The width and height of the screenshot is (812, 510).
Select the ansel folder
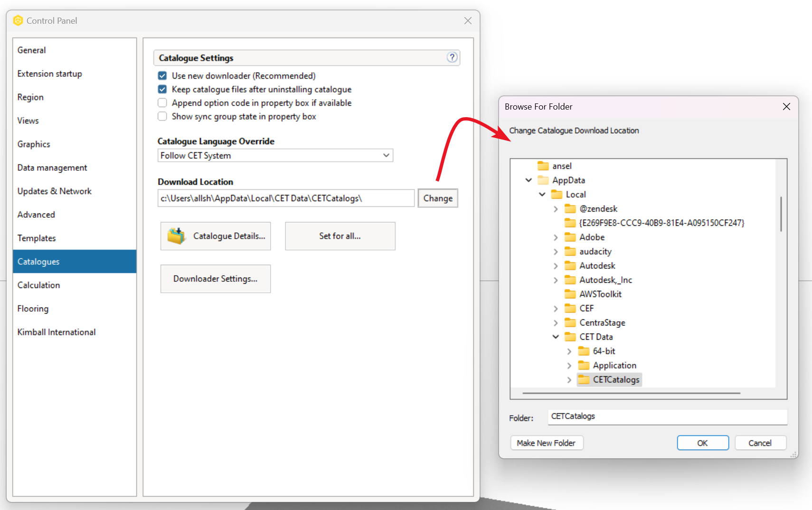[x=561, y=166]
